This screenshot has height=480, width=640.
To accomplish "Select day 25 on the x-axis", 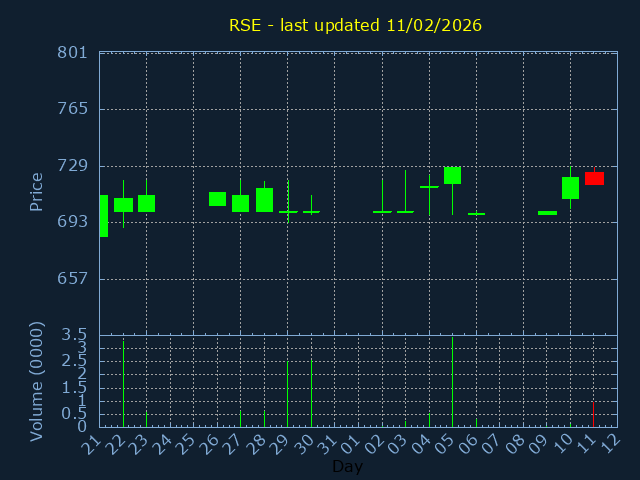I will tap(184, 441).
